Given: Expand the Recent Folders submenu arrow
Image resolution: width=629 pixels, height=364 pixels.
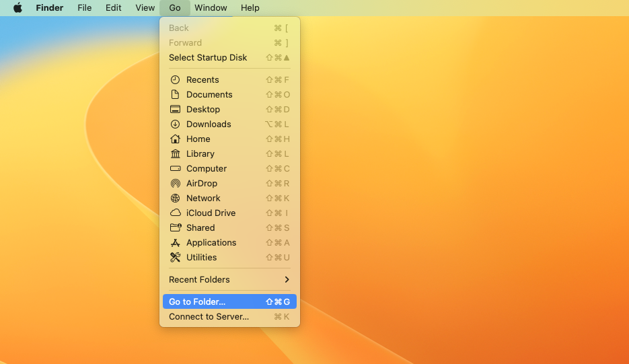Looking at the screenshot, I should (x=287, y=279).
